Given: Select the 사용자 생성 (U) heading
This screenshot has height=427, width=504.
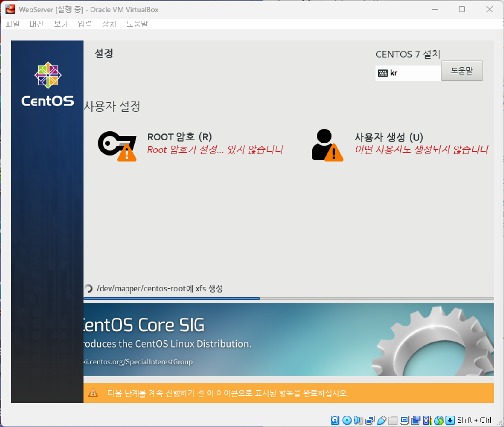Looking at the screenshot, I should 389,137.
